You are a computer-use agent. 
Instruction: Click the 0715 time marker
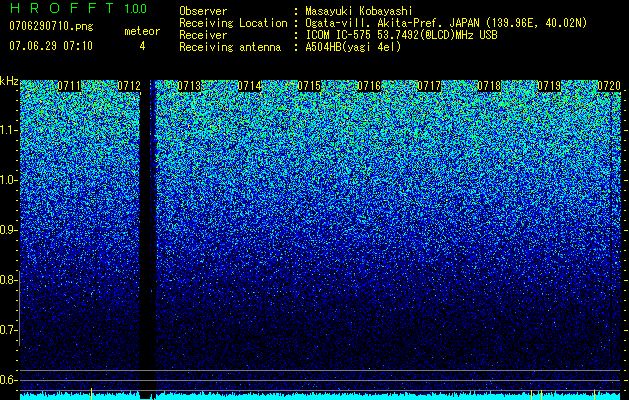pyautogui.click(x=309, y=86)
